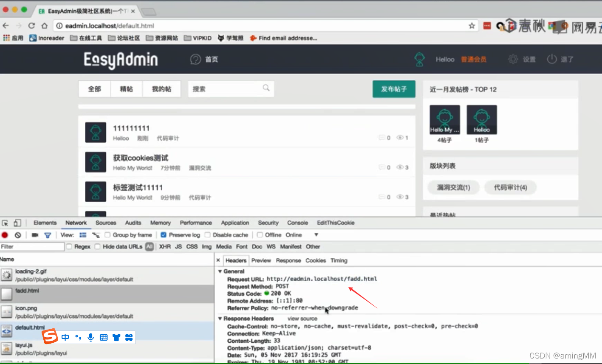
Task: Click the search magnifier icon
Action: coord(266,88)
